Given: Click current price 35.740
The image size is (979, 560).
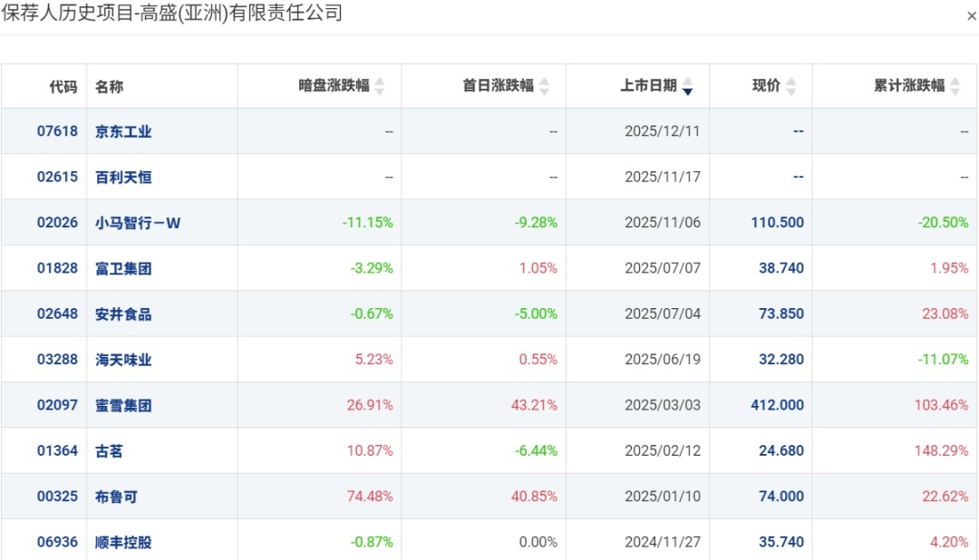Looking at the screenshot, I should 781,541.
